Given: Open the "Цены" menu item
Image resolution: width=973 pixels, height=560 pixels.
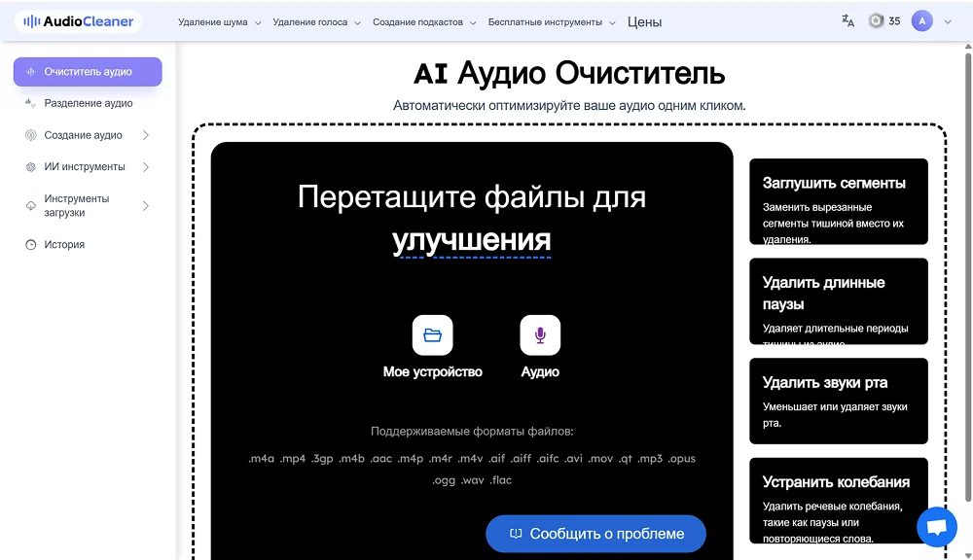Looking at the screenshot, I should point(644,22).
